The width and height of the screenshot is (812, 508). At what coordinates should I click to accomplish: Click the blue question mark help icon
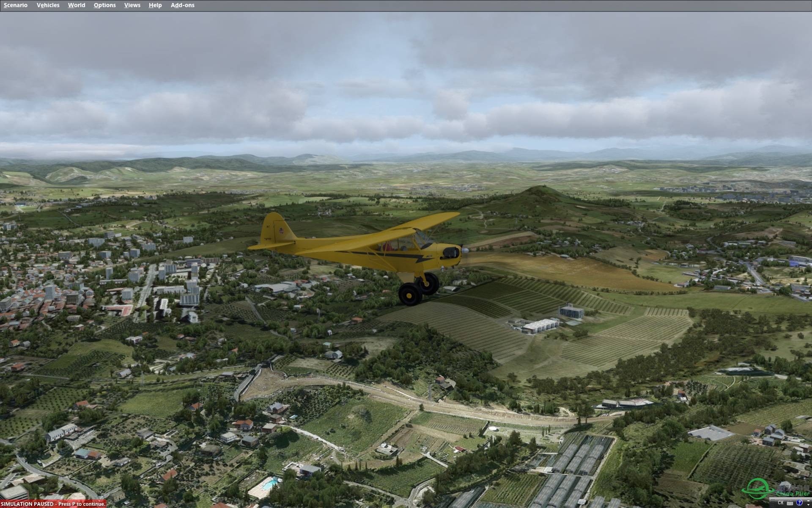pos(799,502)
